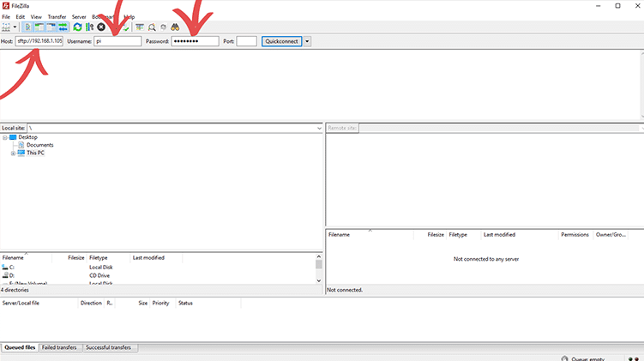Click into the Port field
The height and width of the screenshot is (361, 644).
(247, 41)
